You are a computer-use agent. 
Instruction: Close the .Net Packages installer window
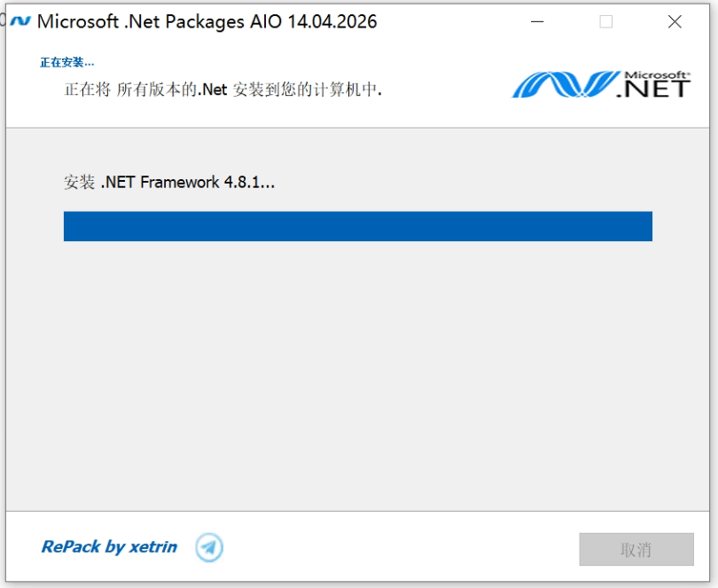[675, 22]
